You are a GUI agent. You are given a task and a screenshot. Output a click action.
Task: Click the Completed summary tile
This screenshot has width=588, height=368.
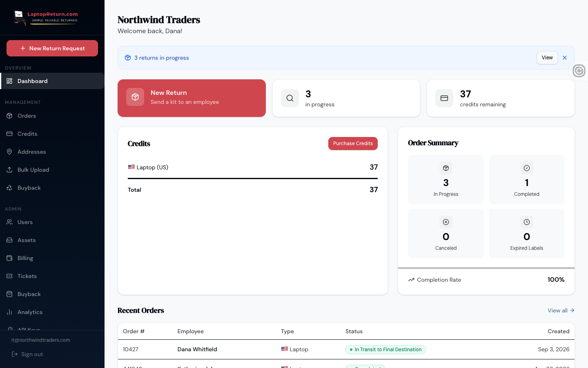(x=527, y=180)
